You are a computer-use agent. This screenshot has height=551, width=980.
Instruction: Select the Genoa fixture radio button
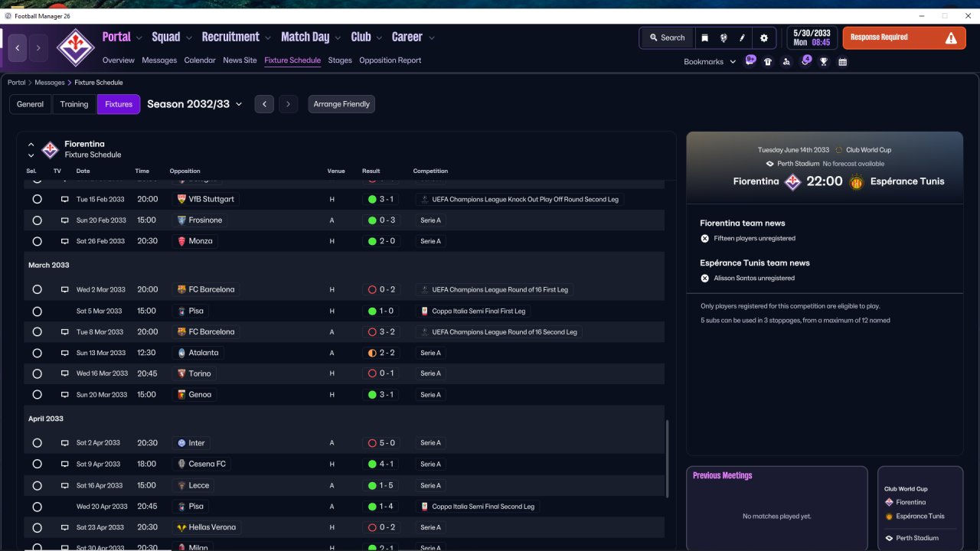(x=37, y=395)
